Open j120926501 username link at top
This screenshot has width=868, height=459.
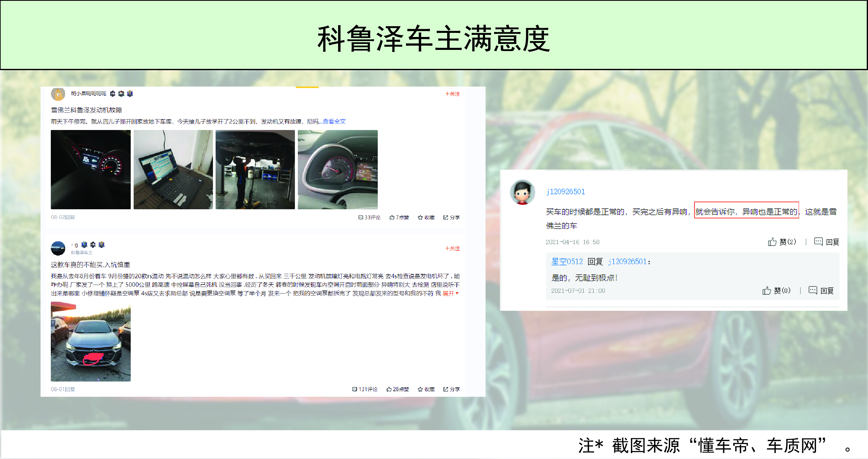[x=565, y=192]
